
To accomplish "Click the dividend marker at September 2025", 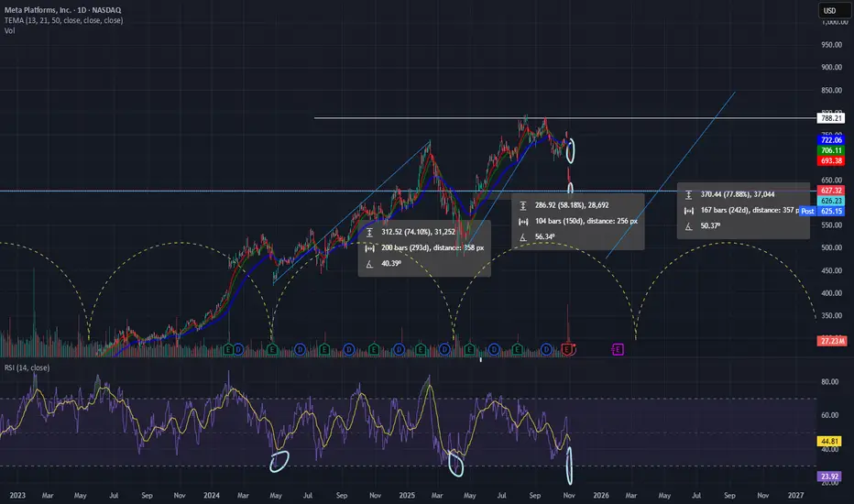I will pyautogui.click(x=546, y=349).
